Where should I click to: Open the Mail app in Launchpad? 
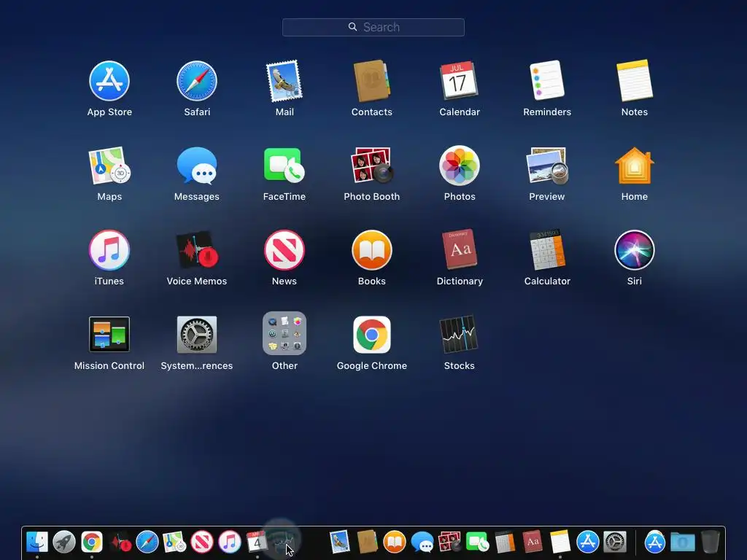point(285,81)
